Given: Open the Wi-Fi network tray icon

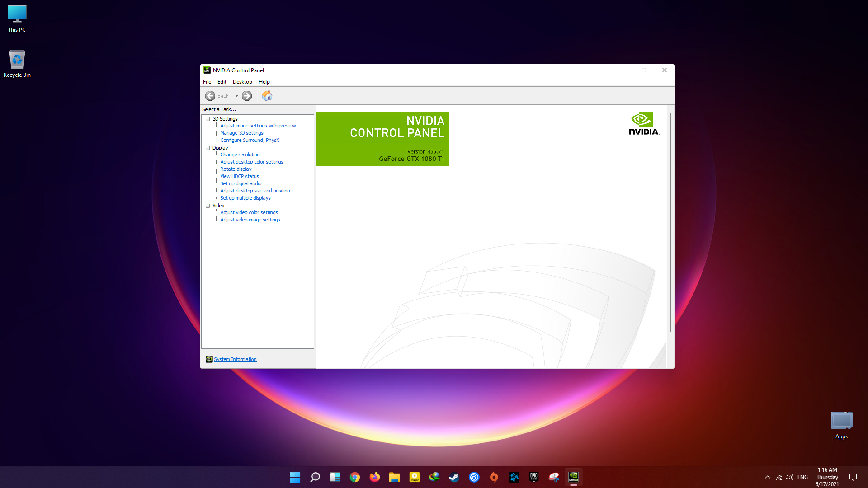Looking at the screenshot, I should coord(779,477).
